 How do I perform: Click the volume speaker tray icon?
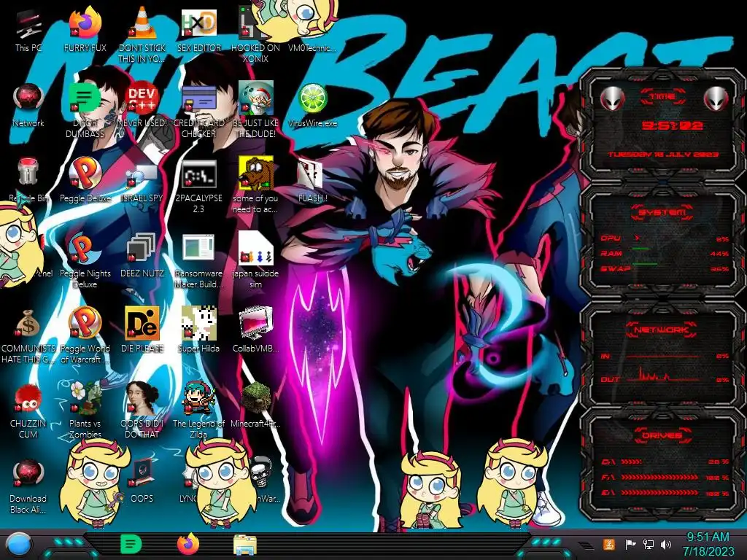click(x=666, y=544)
